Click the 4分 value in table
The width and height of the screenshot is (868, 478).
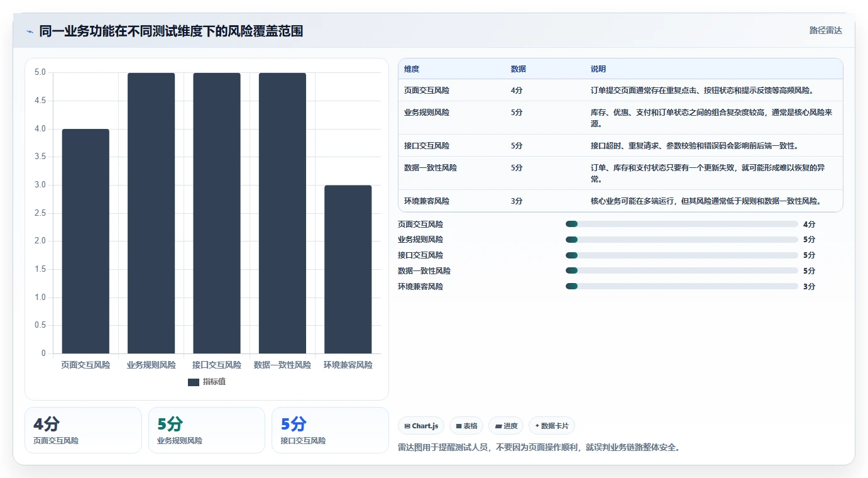[517, 91]
